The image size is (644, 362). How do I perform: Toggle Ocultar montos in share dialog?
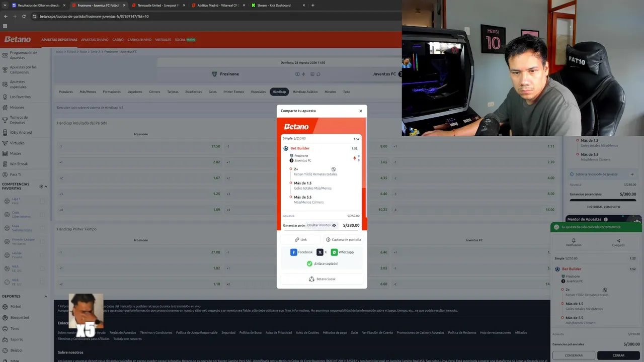pos(321,225)
